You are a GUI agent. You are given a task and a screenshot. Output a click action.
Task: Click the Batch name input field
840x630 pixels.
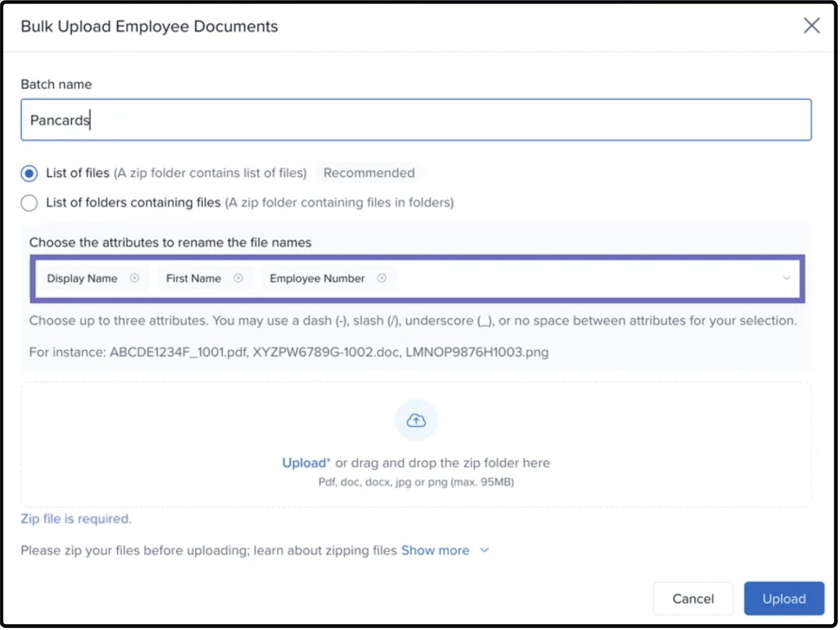[x=416, y=120]
